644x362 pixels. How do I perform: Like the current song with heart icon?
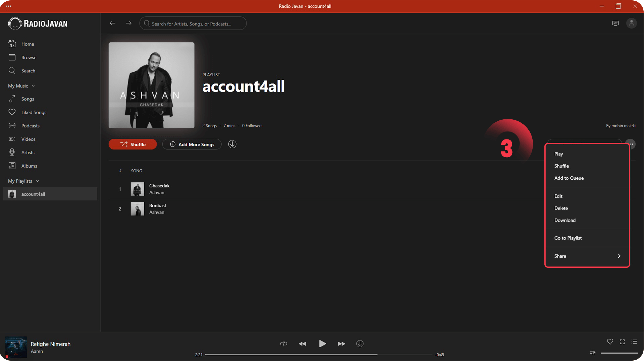pyautogui.click(x=610, y=342)
